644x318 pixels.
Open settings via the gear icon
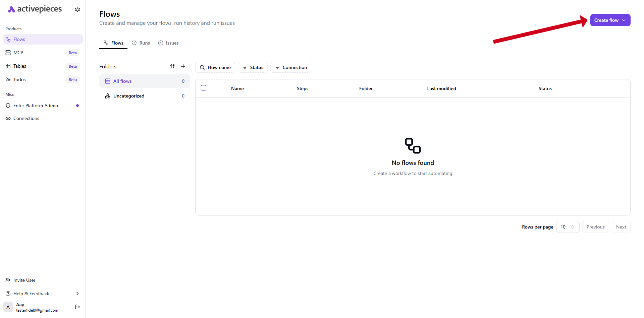77,9
